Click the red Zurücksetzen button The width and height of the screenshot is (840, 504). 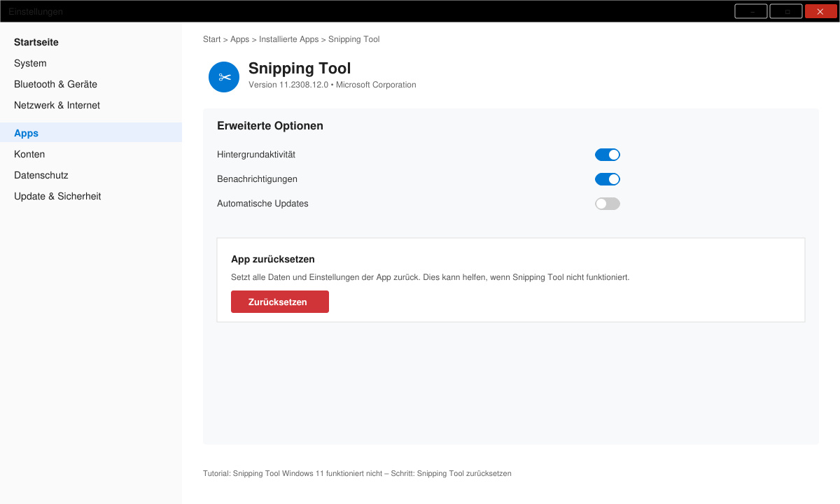(280, 302)
